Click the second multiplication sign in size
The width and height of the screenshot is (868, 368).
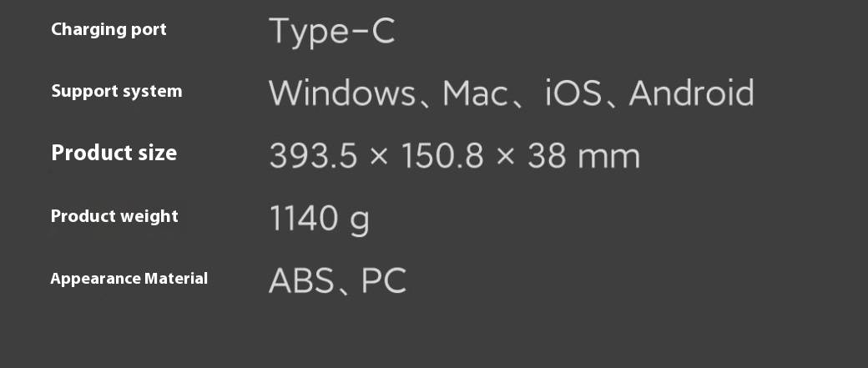tap(506, 158)
